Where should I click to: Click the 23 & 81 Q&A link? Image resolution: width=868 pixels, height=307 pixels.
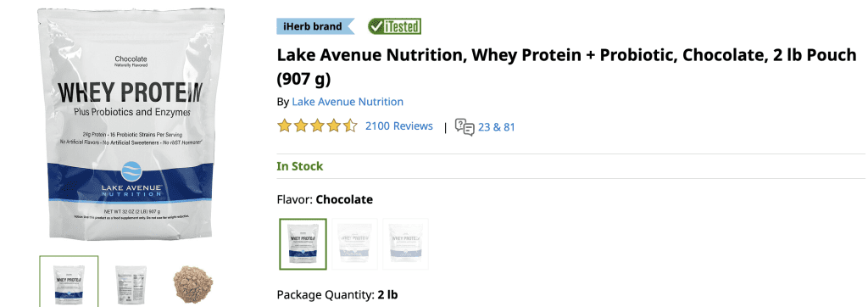pos(497,127)
